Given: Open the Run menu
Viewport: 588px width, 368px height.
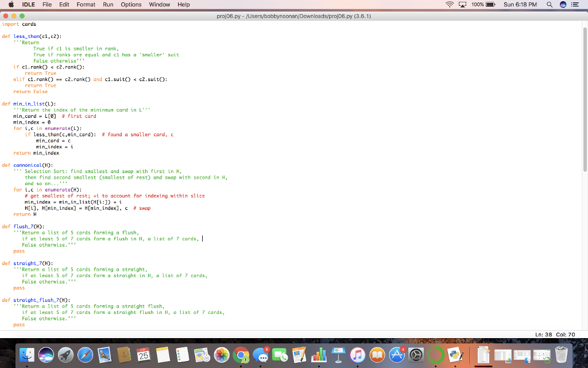Looking at the screenshot, I should click(108, 5).
